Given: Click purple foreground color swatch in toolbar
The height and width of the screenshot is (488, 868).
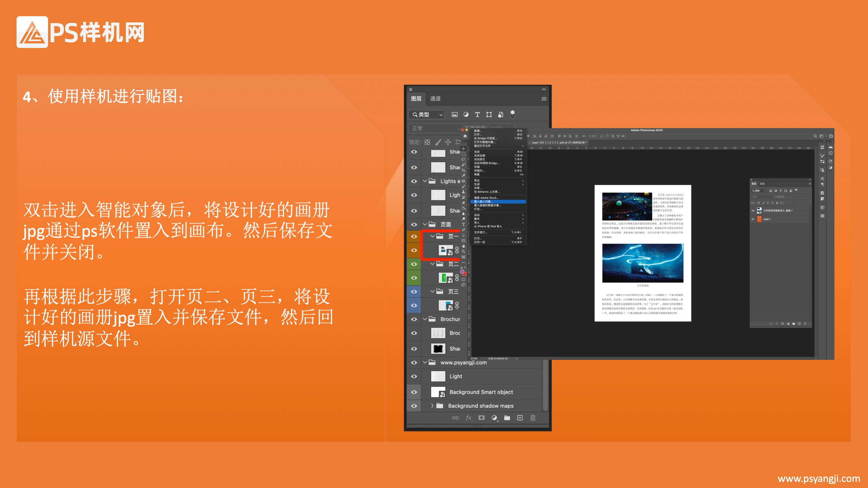Looking at the screenshot, I should [x=462, y=271].
